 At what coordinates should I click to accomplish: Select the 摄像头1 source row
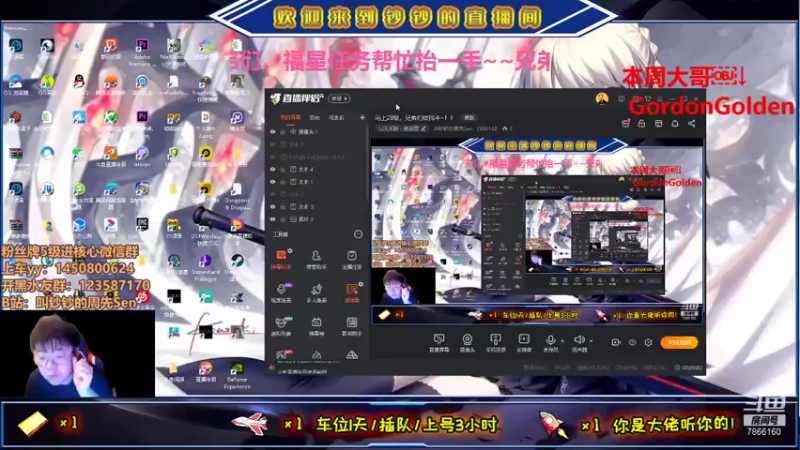click(316, 132)
